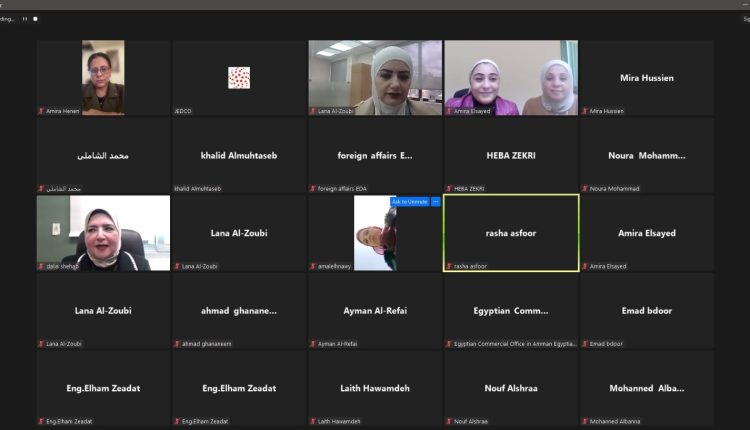Screen dimensions: 750x430
Task: Click the Ask to Unmute button
Action: coord(410,202)
